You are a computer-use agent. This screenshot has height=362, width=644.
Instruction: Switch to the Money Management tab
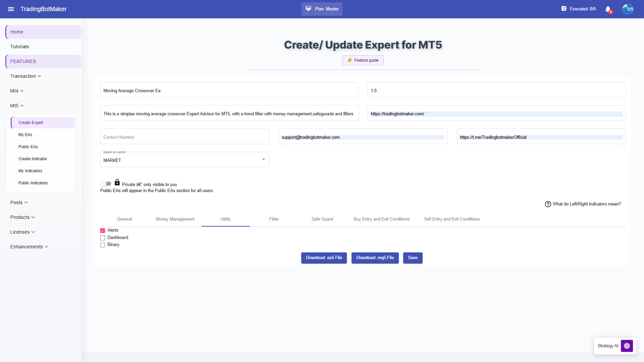pyautogui.click(x=175, y=219)
